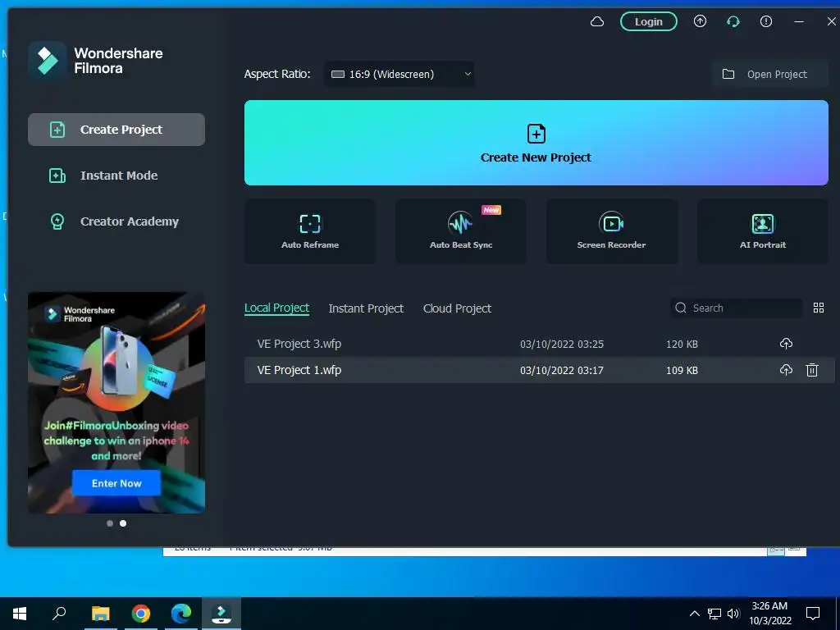
Task: Open the Aspect Ratio dropdown
Action: pos(399,74)
